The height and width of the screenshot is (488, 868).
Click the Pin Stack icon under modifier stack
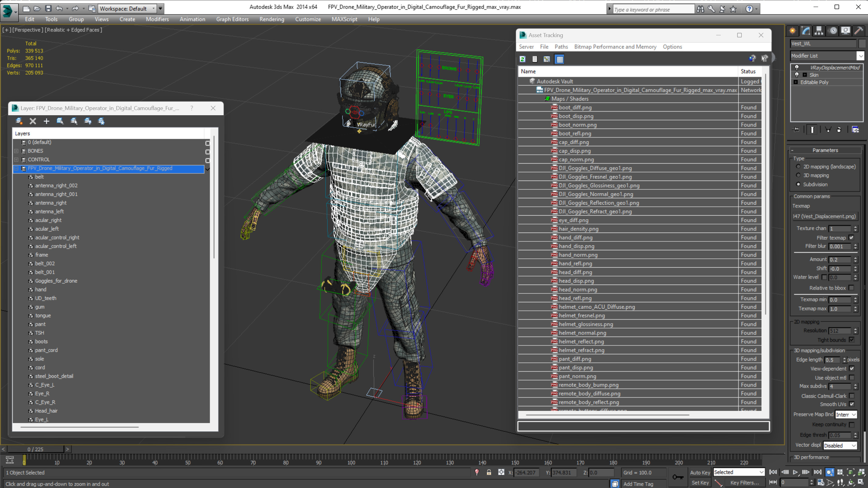(796, 130)
